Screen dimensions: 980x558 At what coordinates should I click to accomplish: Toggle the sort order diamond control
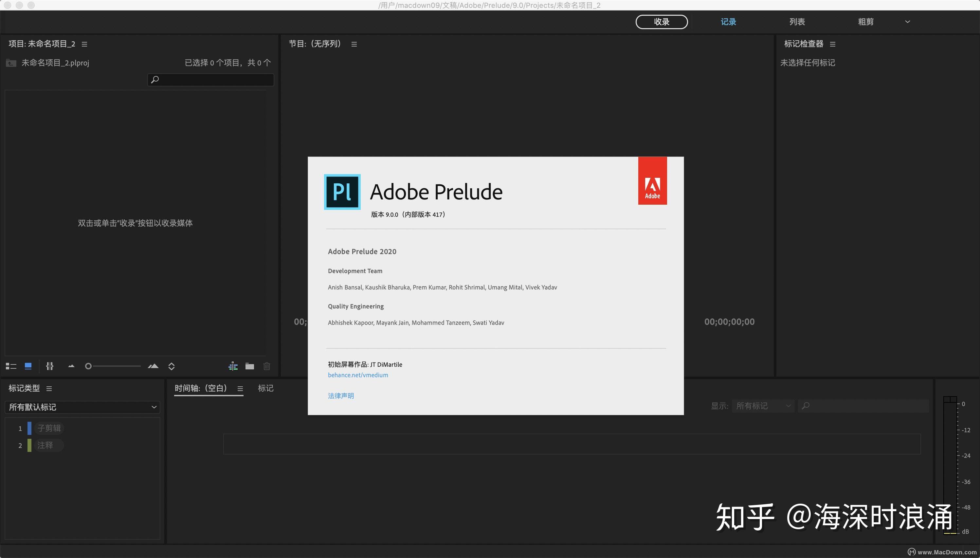[x=171, y=366]
